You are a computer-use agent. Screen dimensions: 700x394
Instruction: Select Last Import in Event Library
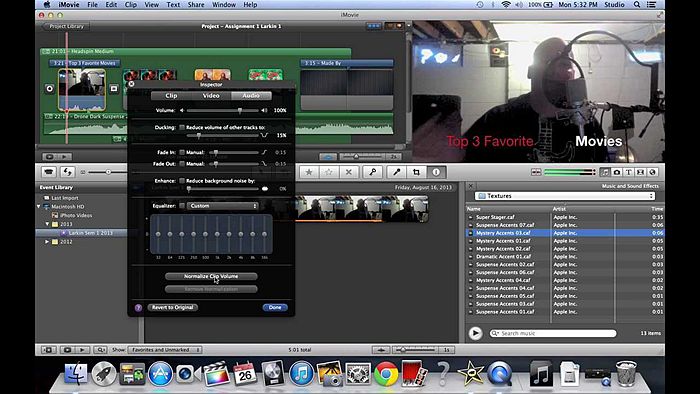point(64,198)
